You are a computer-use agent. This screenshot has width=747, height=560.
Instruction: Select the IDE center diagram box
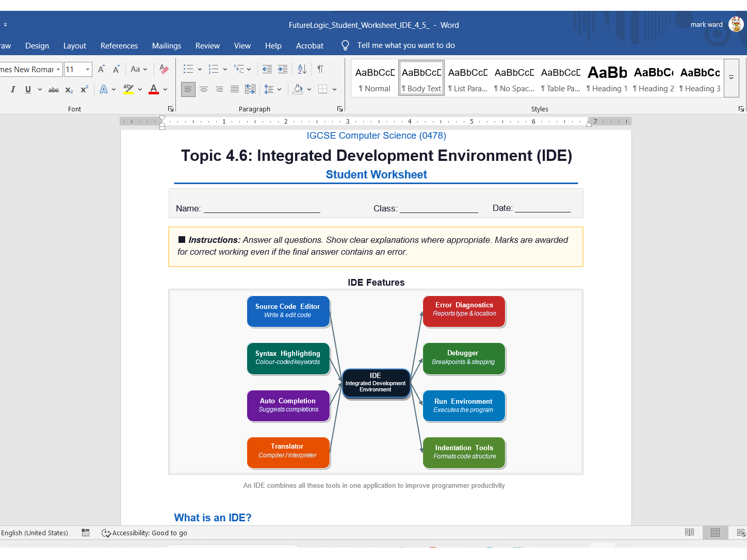click(x=376, y=383)
